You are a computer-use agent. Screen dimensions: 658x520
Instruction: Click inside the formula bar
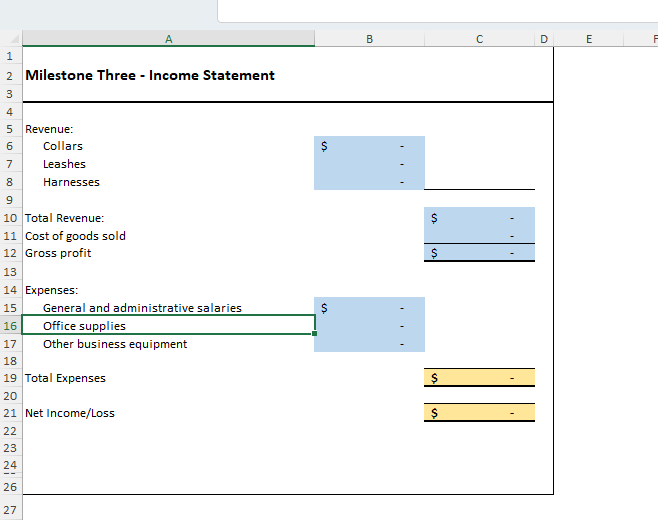[x=438, y=10]
